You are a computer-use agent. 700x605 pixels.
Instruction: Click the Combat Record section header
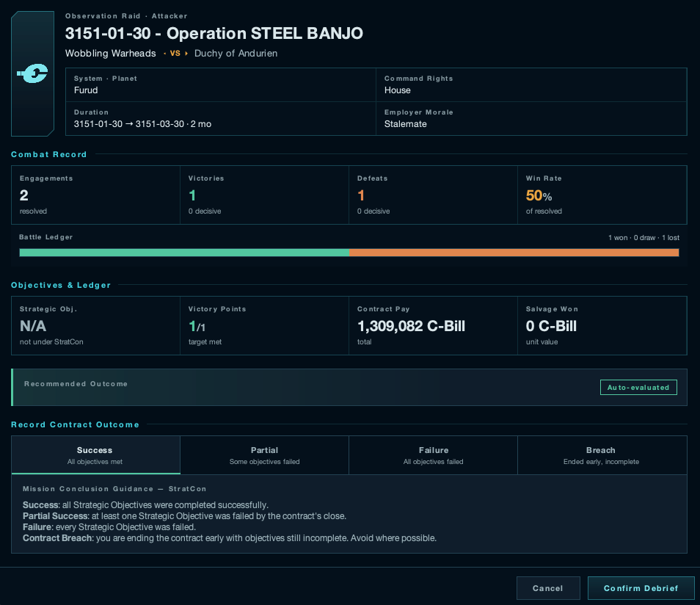tap(49, 155)
